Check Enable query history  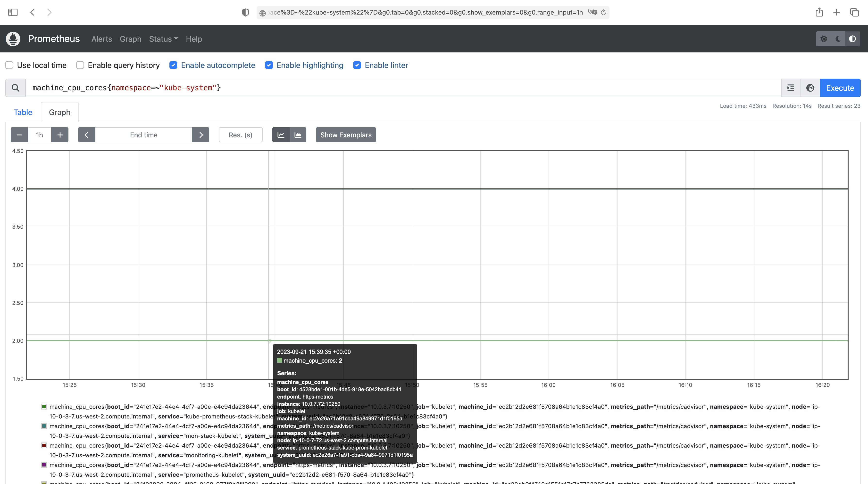[80, 65]
